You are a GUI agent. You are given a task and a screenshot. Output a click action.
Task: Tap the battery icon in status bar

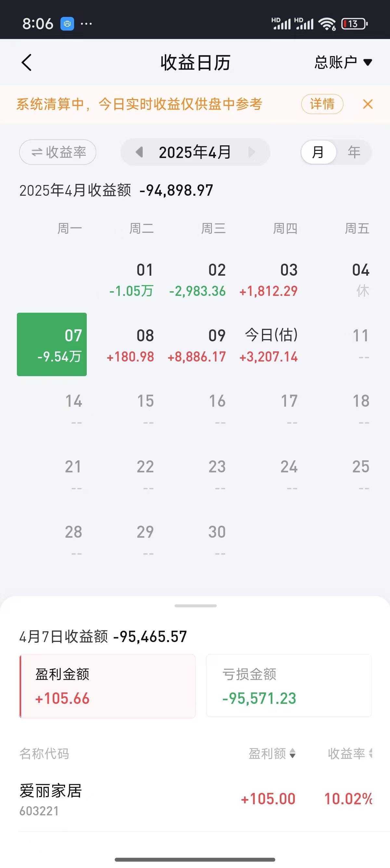coord(354,24)
